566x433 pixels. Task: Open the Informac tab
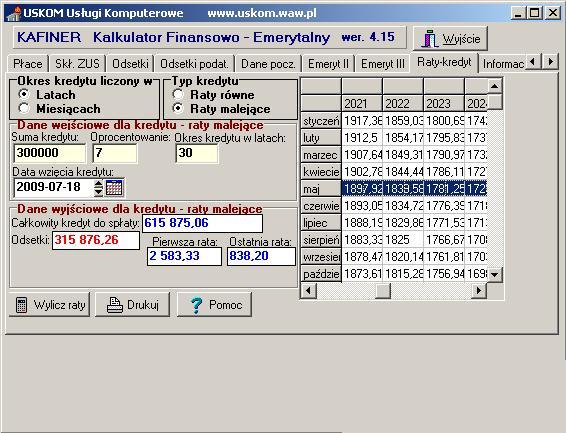pyautogui.click(x=503, y=64)
